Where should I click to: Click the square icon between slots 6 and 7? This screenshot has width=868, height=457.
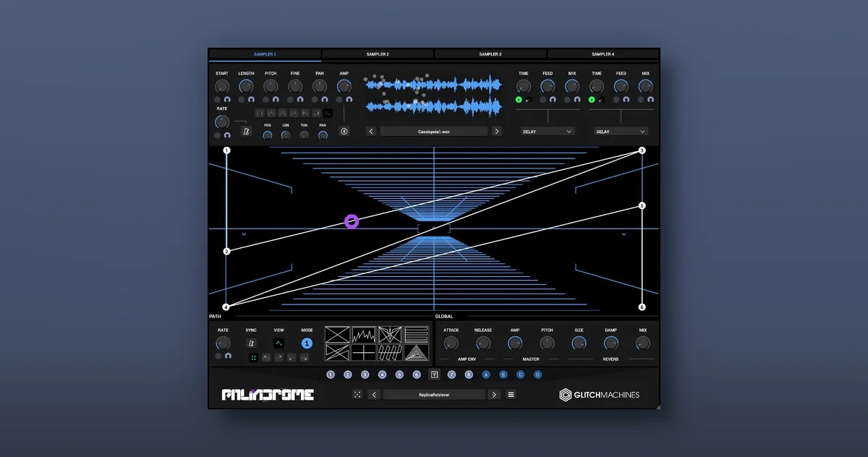(434, 375)
